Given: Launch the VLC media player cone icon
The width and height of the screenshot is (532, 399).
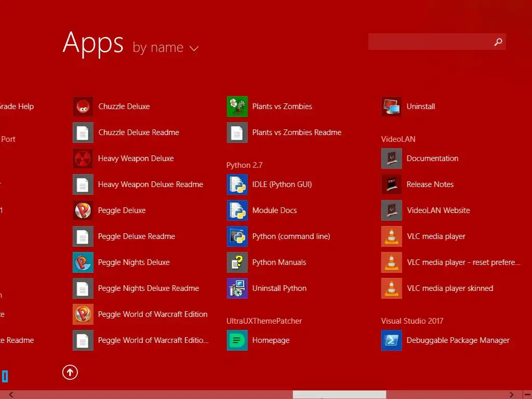Looking at the screenshot, I should point(392,236).
